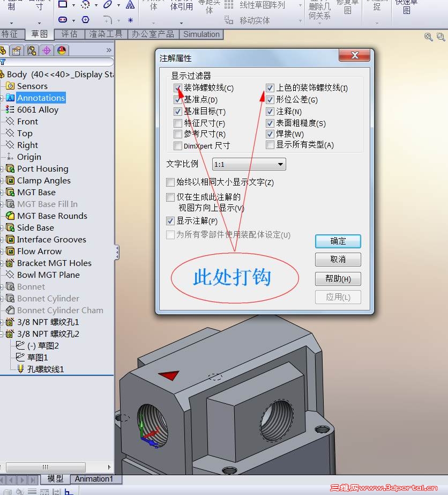Open the ConfigurationManager panel tab
The width and height of the screenshot is (448, 495).
point(32,50)
